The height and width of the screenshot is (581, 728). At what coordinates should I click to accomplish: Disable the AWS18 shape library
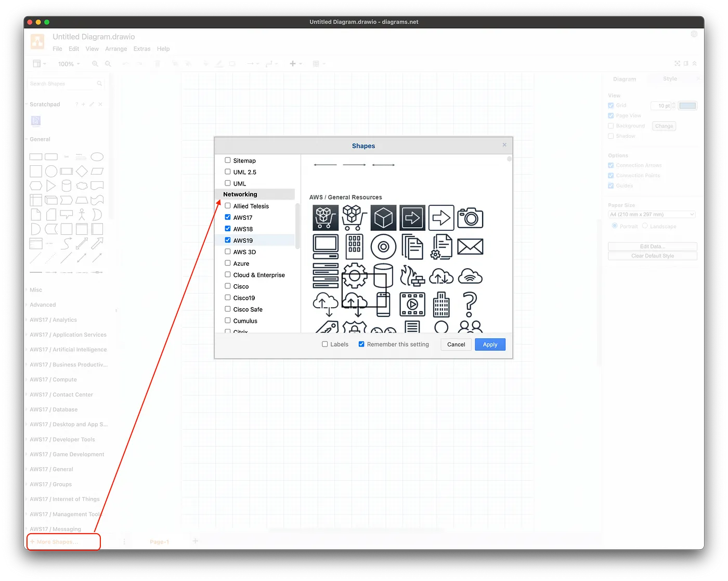click(x=228, y=229)
